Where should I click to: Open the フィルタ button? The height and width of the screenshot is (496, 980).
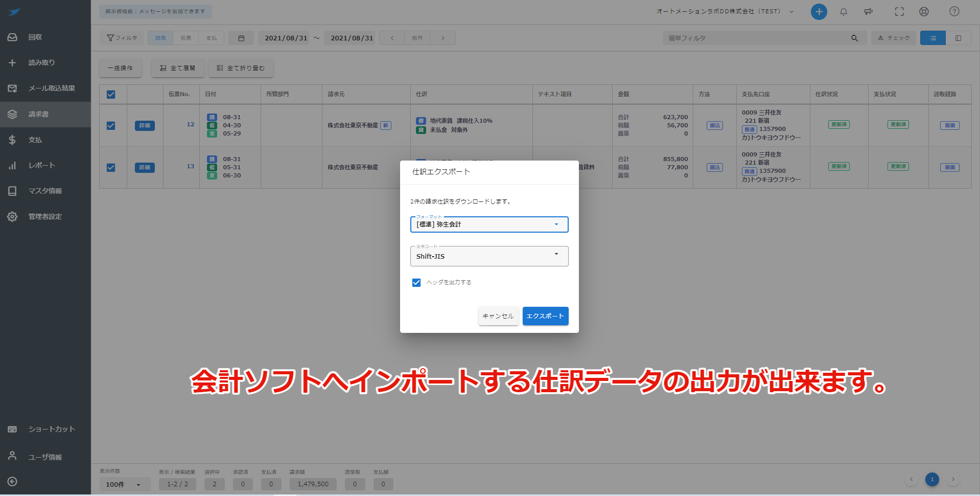(122, 38)
